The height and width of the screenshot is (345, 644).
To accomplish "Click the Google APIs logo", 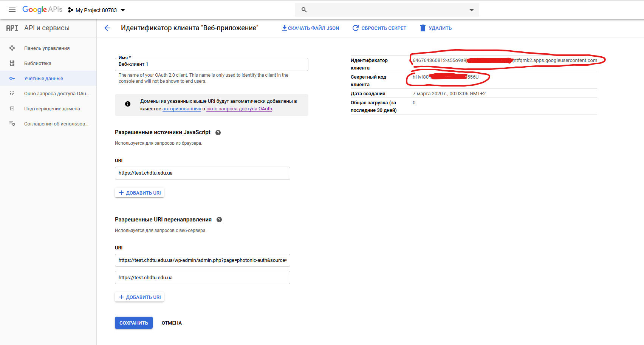I will (42, 9).
